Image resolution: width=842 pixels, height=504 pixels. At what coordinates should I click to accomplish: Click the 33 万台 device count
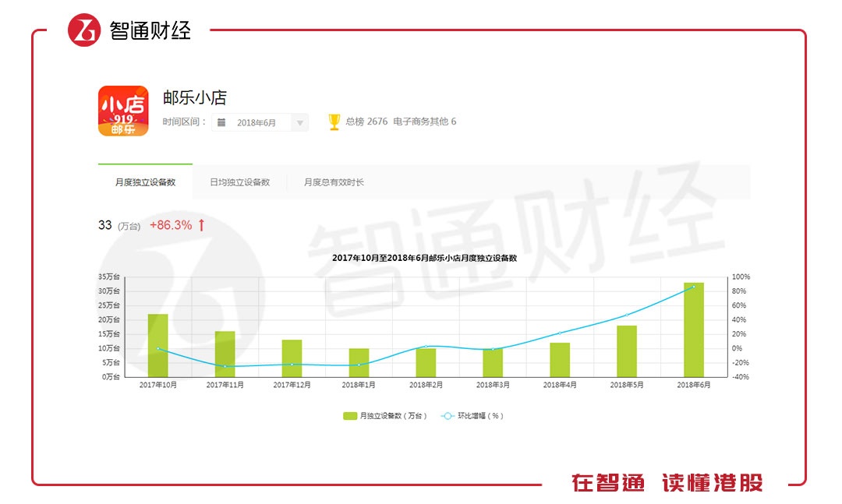point(119,225)
